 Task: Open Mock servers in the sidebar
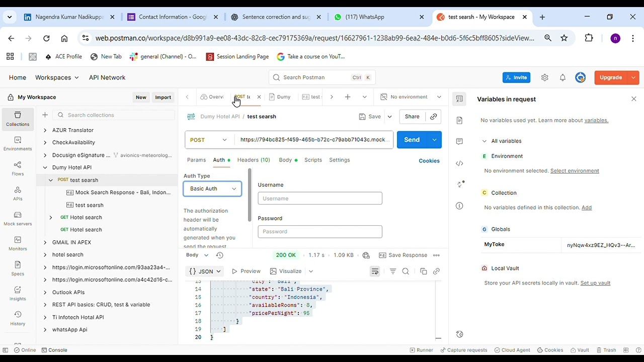pos(18,219)
